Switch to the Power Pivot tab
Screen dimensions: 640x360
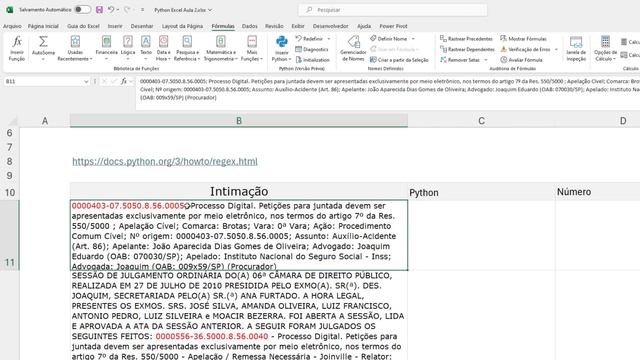pyautogui.click(x=393, y=26)
